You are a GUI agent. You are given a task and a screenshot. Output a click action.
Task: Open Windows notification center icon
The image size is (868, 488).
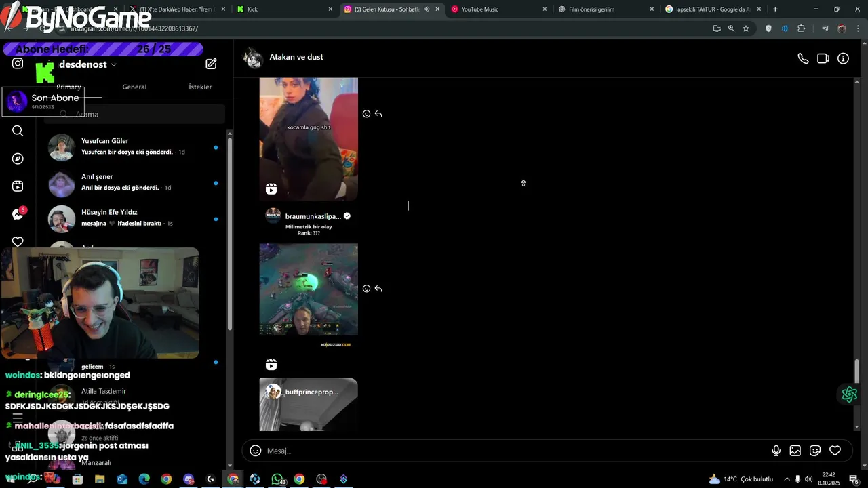[854, 479]
